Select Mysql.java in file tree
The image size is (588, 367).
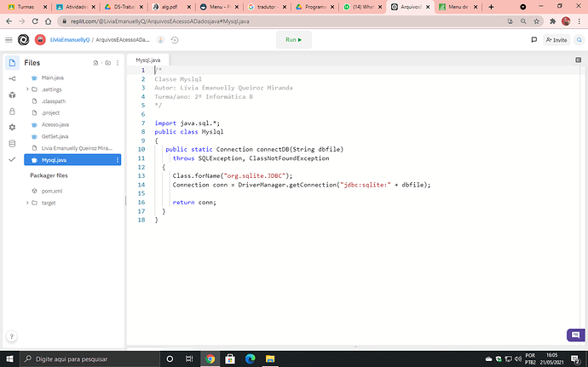(x=72, y=160)
